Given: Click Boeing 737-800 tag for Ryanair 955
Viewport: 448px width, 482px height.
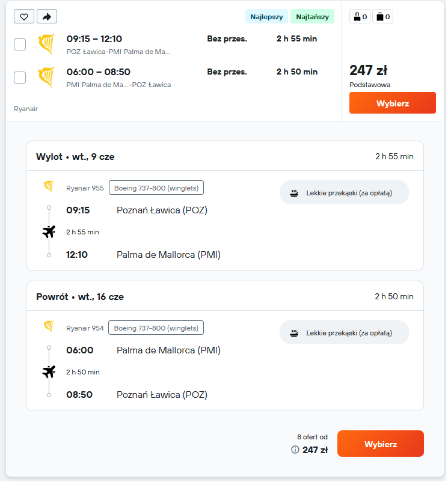Looking at the screenshot, I should [x=156, y=188].
